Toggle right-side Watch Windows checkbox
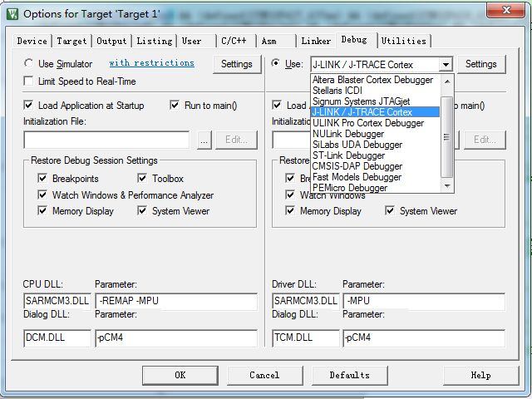This screenshot has height=399, width=532. pyautogui.click(x=290, y=195)
